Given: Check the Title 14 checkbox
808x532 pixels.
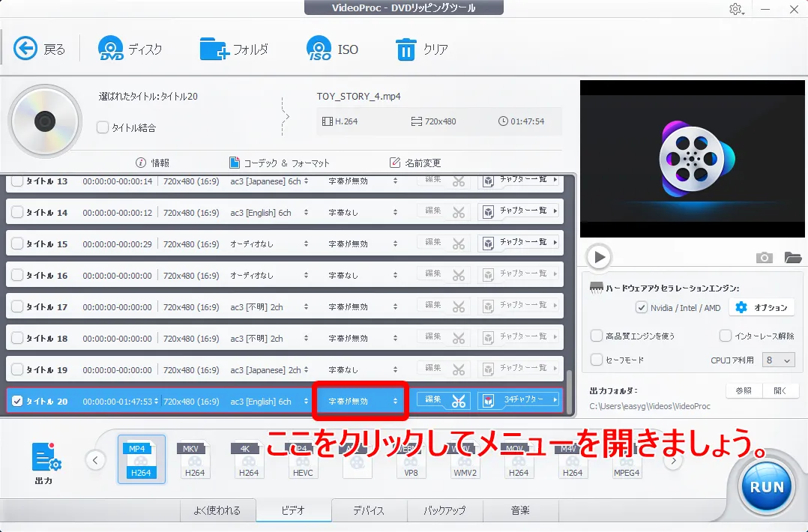Looking at the screenshot, I should click(x=17, y=212).
